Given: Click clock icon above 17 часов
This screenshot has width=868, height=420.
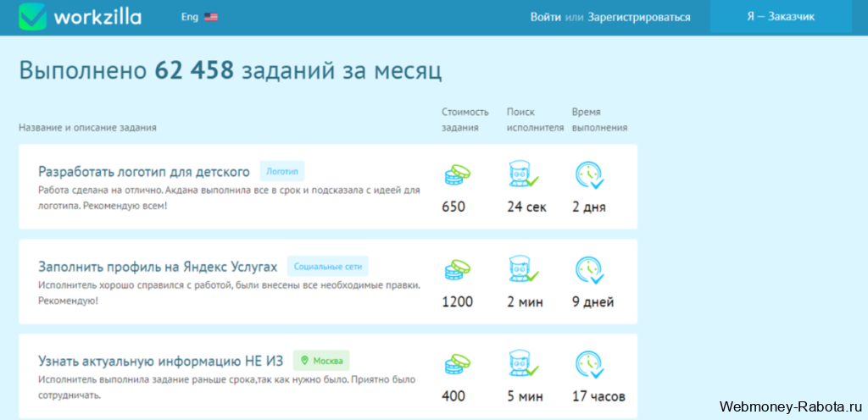Looking at the screenshot, I should tap(589, 364).
